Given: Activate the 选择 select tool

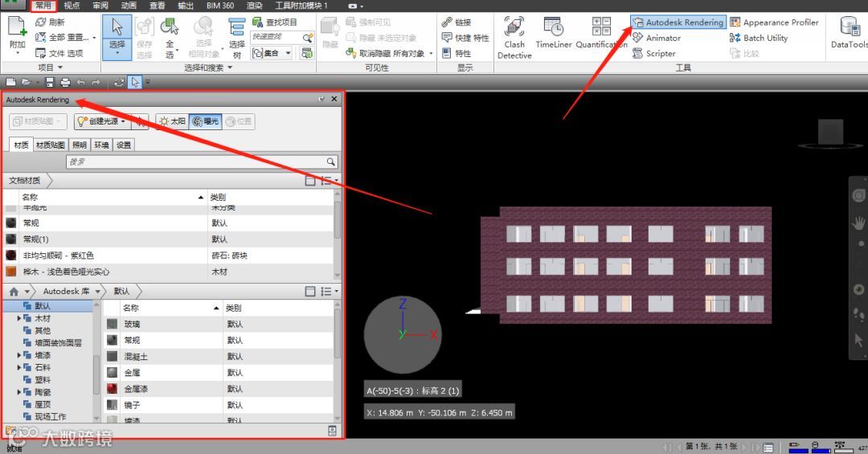Looking at the screenshot, I should (117, 36).
